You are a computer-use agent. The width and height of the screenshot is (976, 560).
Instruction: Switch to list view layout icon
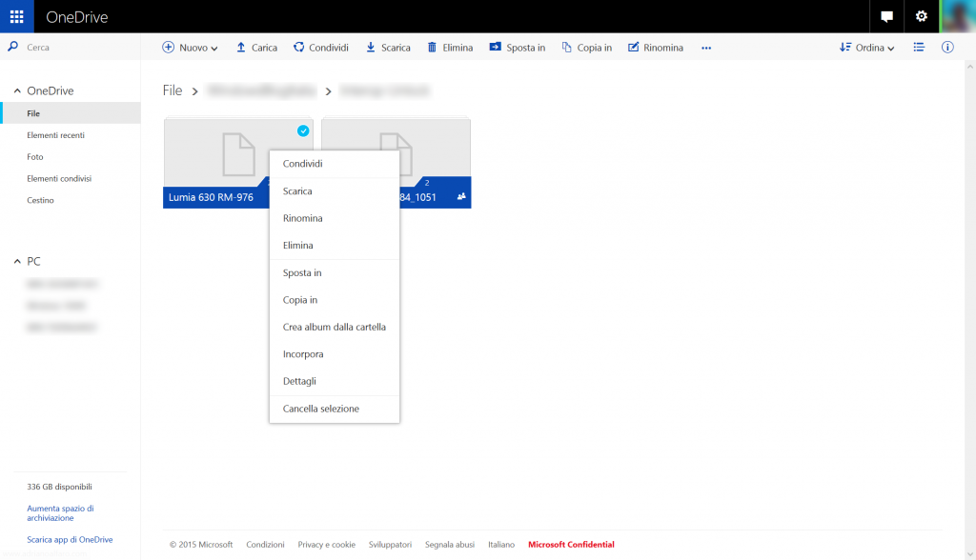(918, 47)
